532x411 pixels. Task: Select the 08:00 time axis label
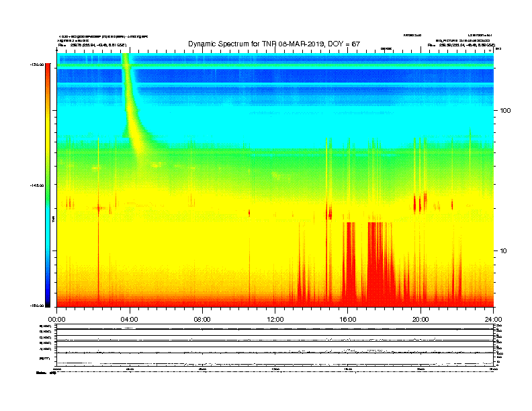click(202, 319)
